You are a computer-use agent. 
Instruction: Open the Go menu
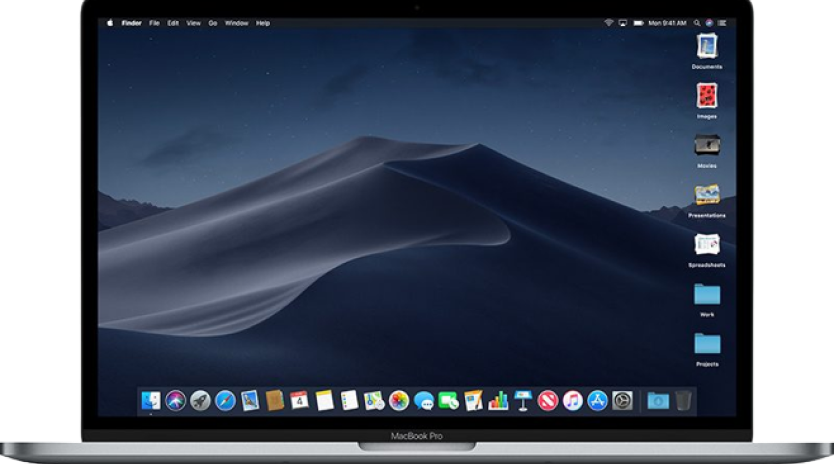(x=213, y=23)
